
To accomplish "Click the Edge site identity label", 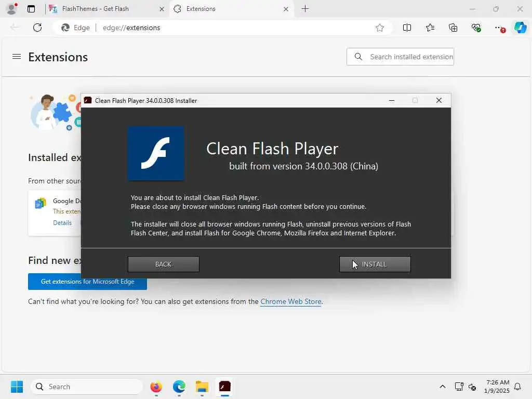I will pyautogui.click(x=75, y=28).
